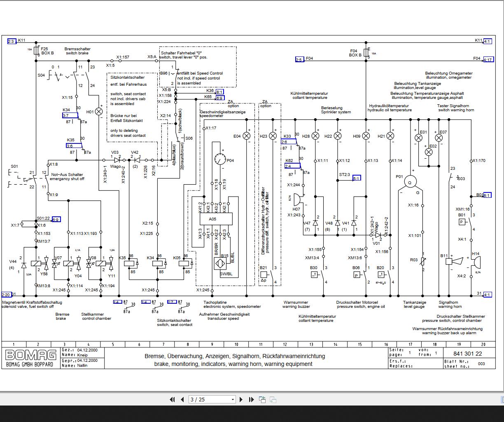Follow the 4:1 link at bottom-right rail 31
504x422 pixels.
pyautogui.click(x=487, y=295)
